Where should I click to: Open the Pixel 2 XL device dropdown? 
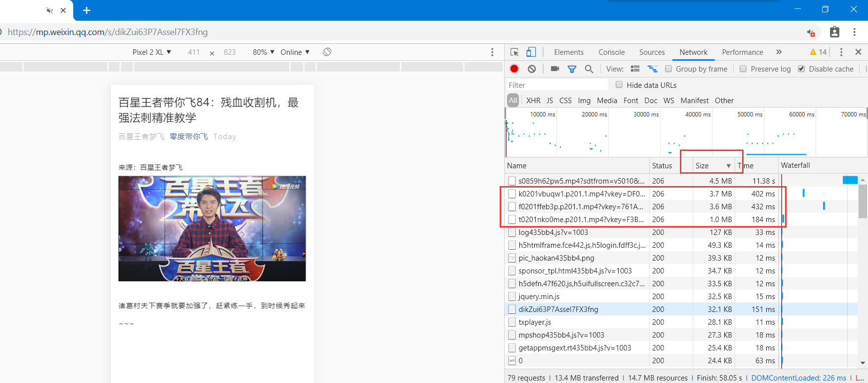pos(152,52)
